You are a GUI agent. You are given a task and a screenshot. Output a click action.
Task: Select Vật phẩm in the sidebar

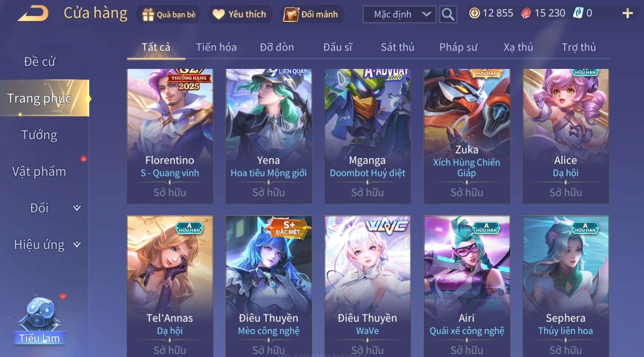coord(39,172)
